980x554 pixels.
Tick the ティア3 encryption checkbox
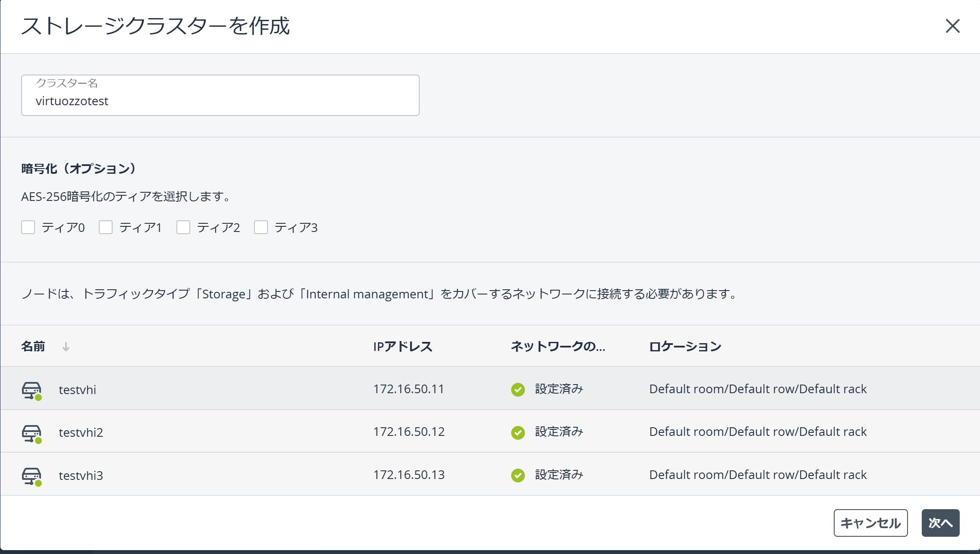tap(261, 227)
